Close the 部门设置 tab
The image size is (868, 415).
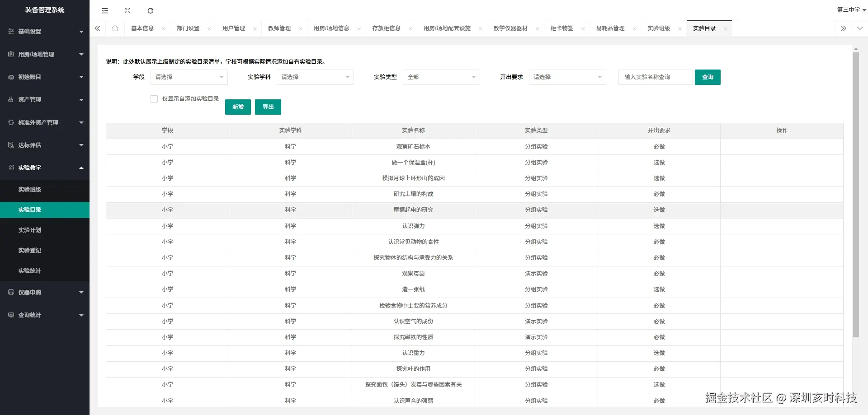[209, 28]
